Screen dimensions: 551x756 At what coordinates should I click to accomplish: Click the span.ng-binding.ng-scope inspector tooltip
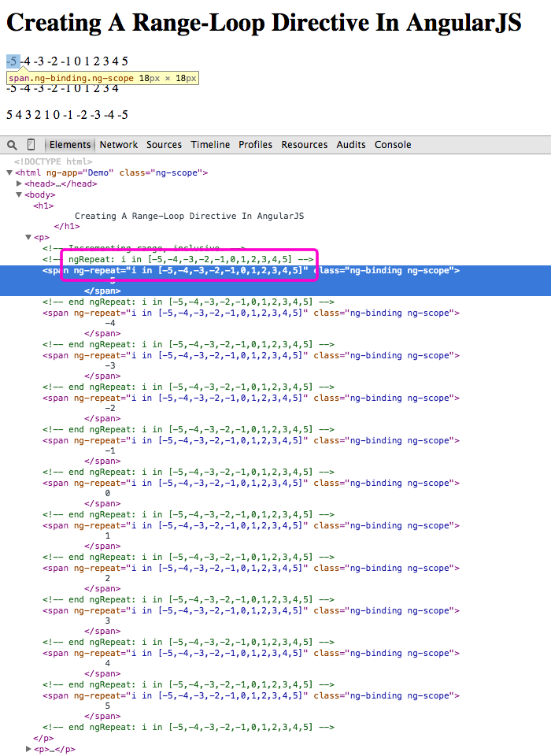point(102,78)
